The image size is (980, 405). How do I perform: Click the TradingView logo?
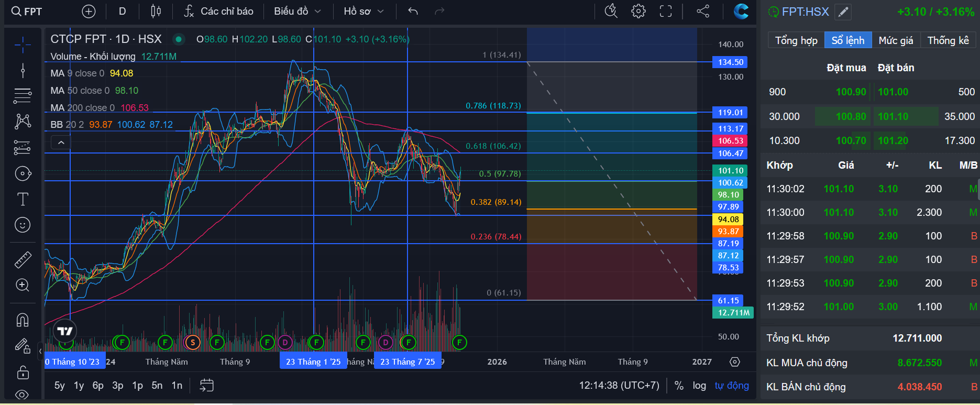tap(65, 331)
